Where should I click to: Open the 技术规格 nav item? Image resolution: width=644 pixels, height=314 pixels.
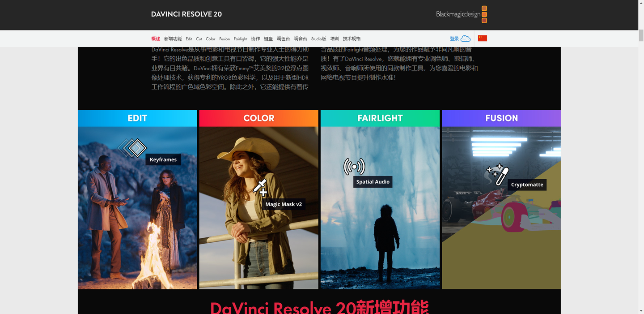tap(352, 39)
